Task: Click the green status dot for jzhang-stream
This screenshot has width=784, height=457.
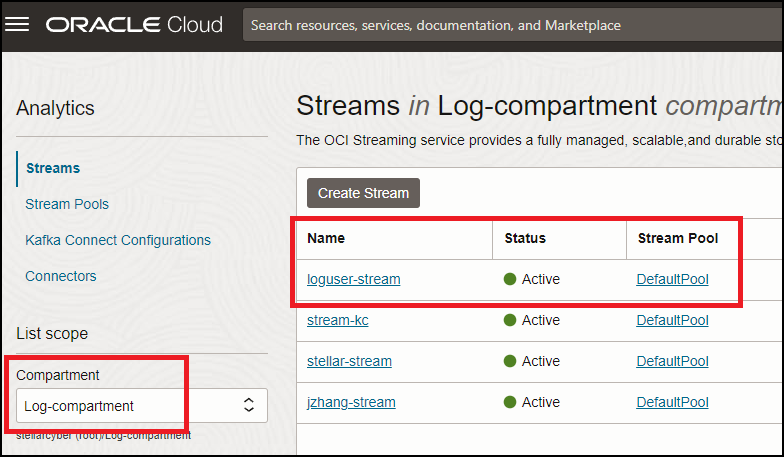Action: click(x=510, y=402)
